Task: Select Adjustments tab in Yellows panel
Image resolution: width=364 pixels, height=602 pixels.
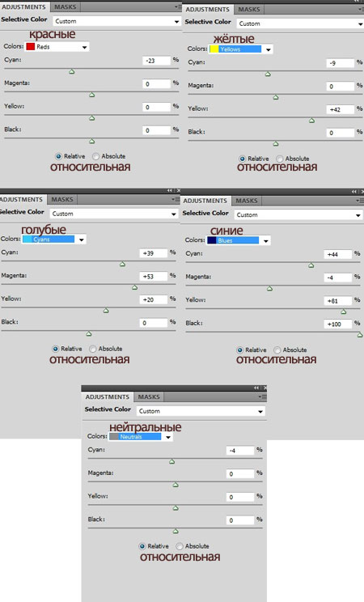Action: coord(207,9)
